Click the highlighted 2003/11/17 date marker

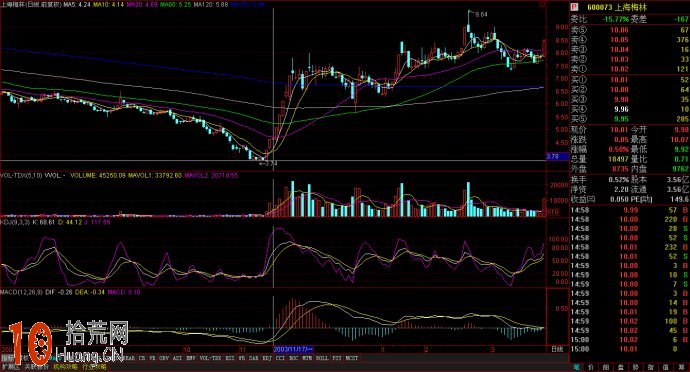click(x=293, y=350)
